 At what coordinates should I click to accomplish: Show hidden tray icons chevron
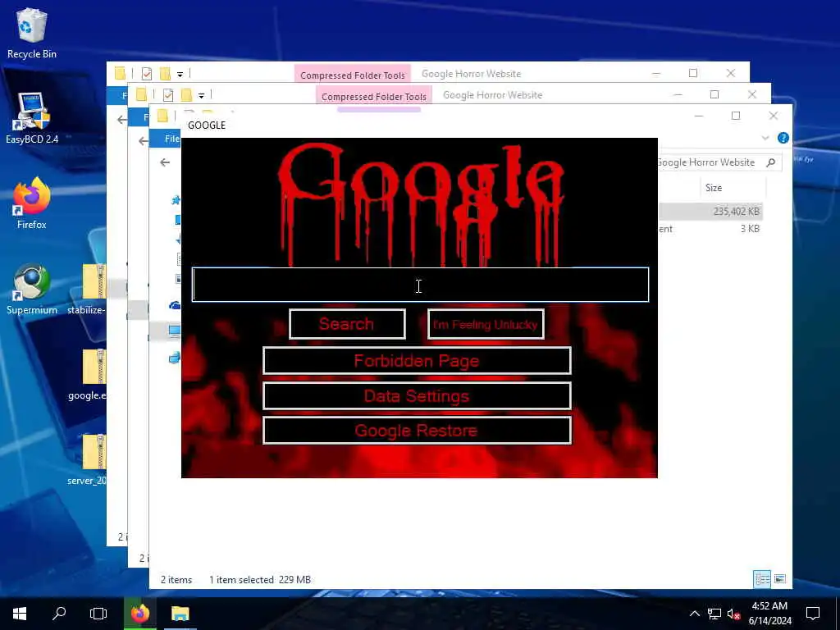click(x=694, y=614)
